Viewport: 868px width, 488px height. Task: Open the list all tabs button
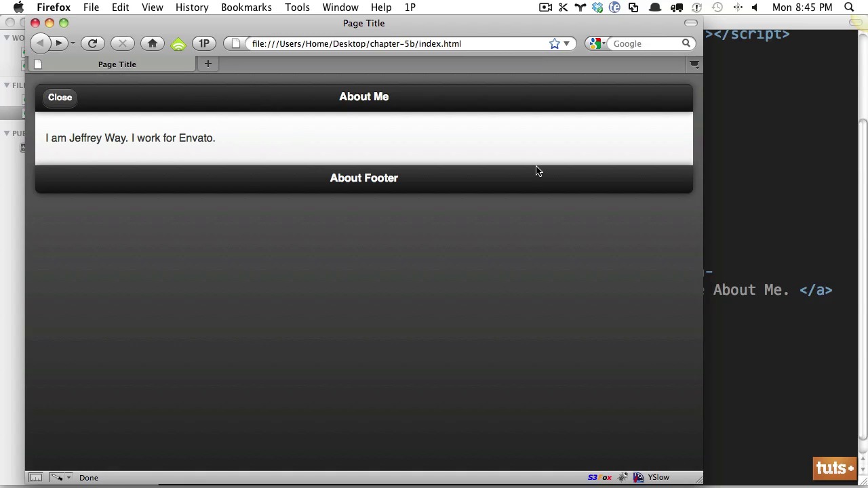[x=694, y=64]
